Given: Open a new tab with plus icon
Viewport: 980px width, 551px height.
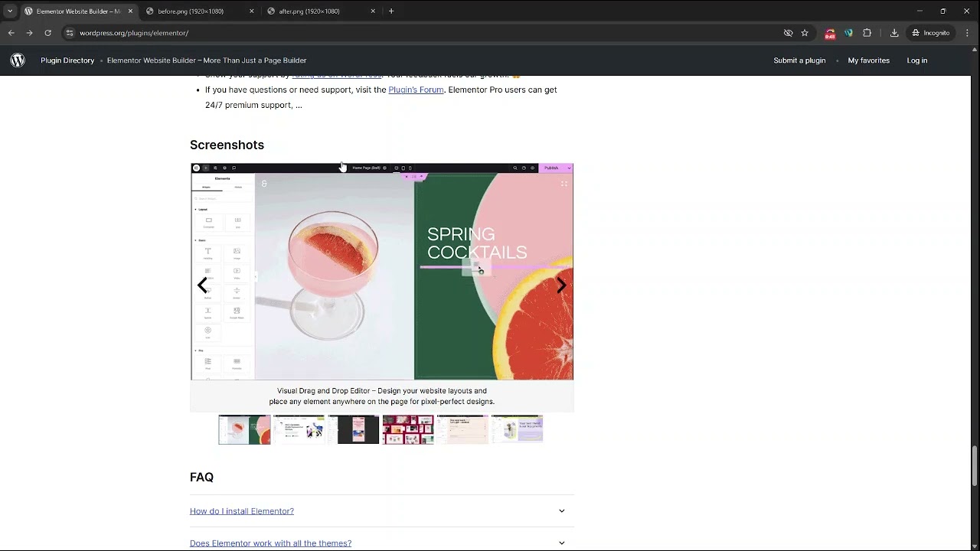Looking at the screenshot, I should [x=391, y=11].
